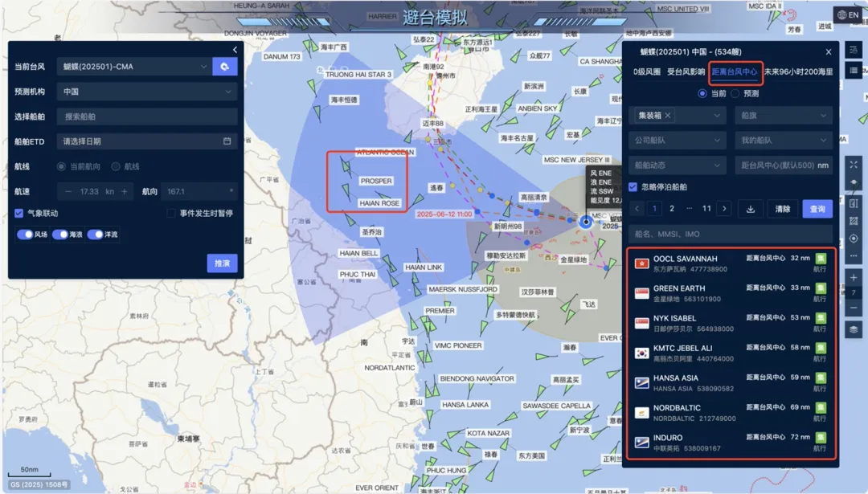Viewport: 868px width, 494px height.
Task: Click the 选择船舶 search input
Action: coord(147,116)
